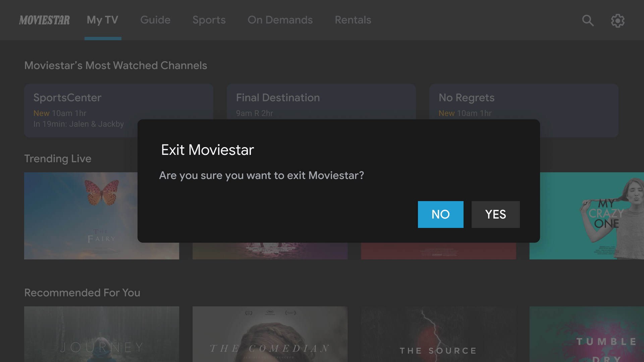Navigate to Guide tab
The height and width of the screenshot is (362, 644).
tap(155, 20)
